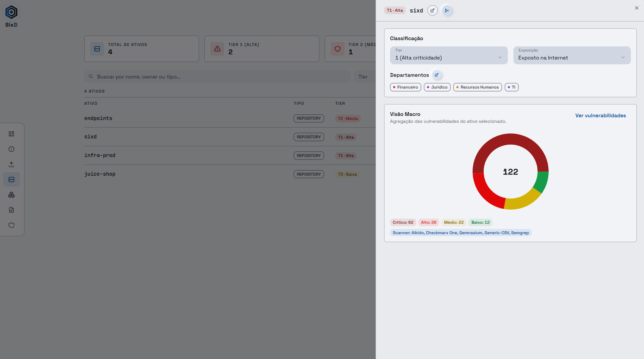Open the stacked cubes icon in sidebar
Viewport: 644px width, 359px height.
11,195
